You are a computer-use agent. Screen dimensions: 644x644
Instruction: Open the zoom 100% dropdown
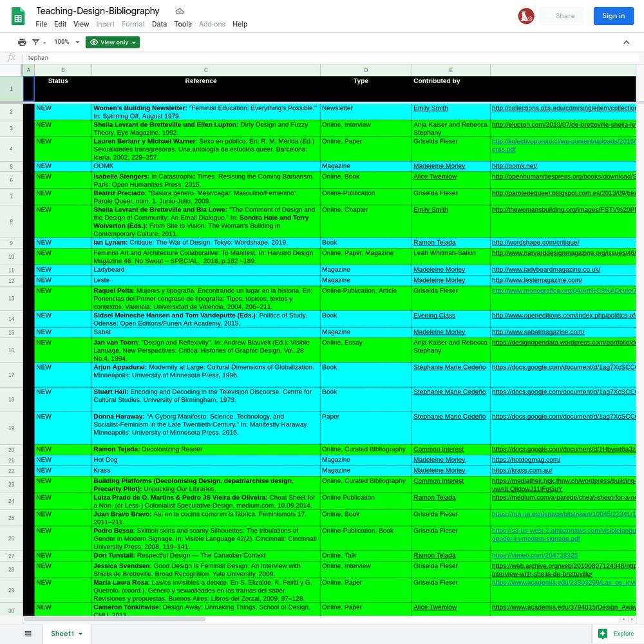(x=66, y=42)
